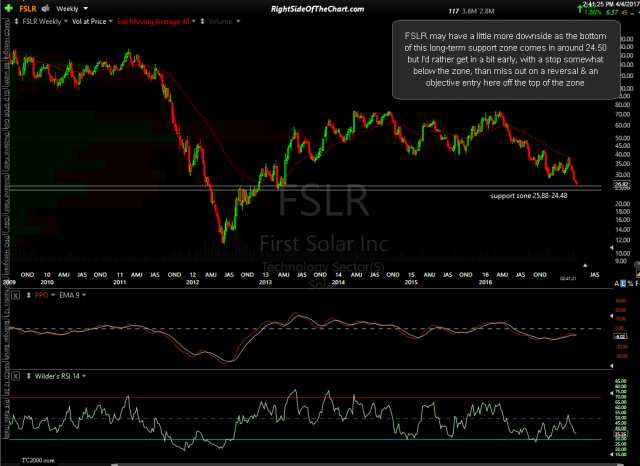This screenshot has height=466, width=640.
Task: Toggle the L logarithmic scale option
Action: 623,284
